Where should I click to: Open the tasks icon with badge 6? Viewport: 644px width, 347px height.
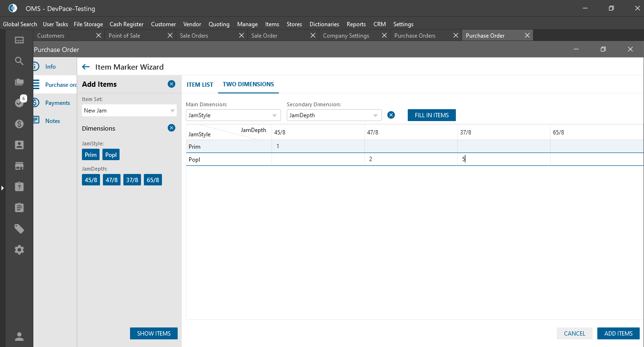point(20,102)
